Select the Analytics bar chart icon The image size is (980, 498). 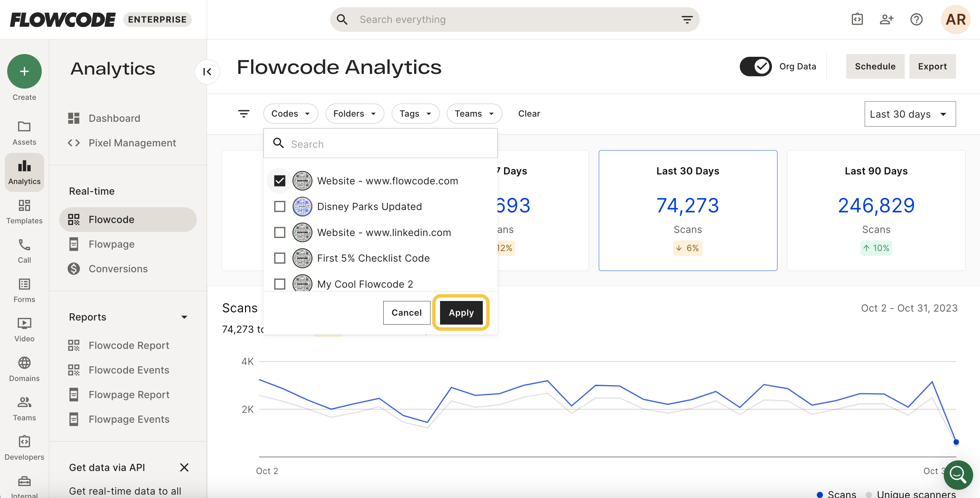24,166
